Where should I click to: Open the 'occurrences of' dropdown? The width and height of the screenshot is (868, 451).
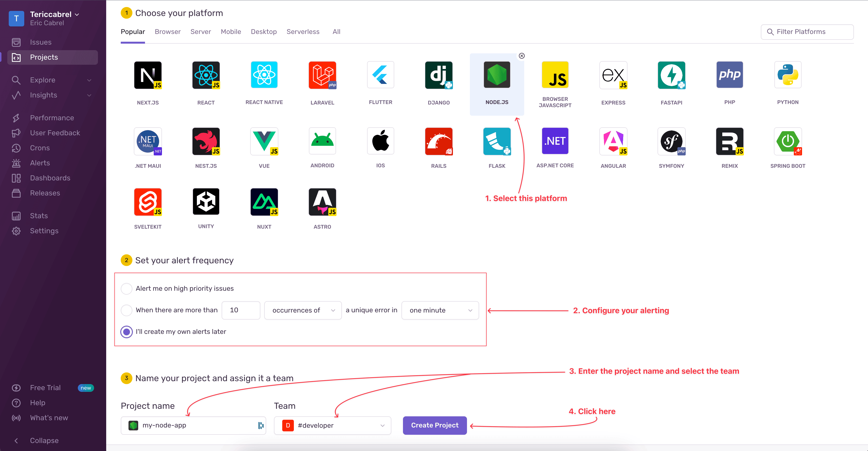click(x=302, y=310)
